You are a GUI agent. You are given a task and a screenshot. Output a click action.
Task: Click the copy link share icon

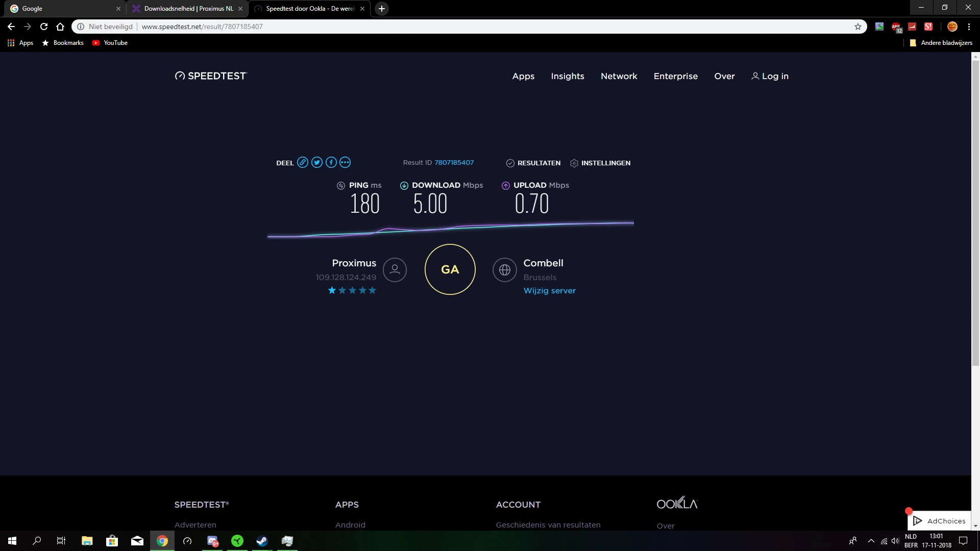pos(303,163)
